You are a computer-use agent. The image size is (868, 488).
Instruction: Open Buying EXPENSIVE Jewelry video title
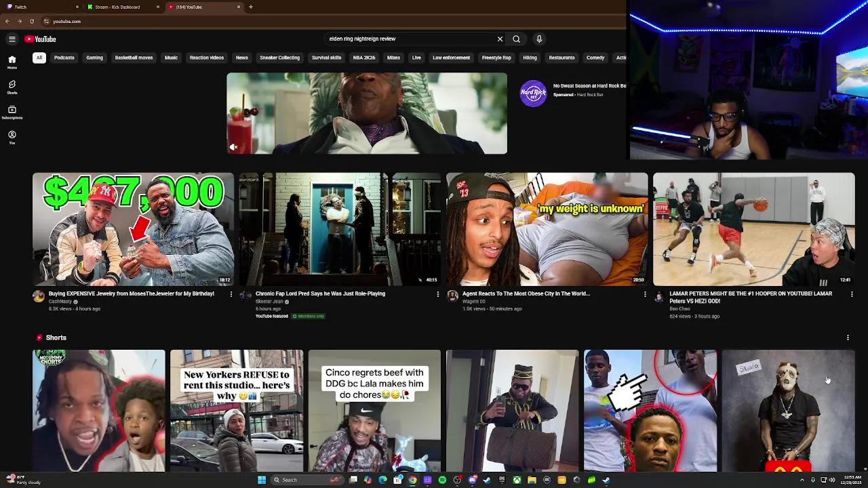pos(132,293)
